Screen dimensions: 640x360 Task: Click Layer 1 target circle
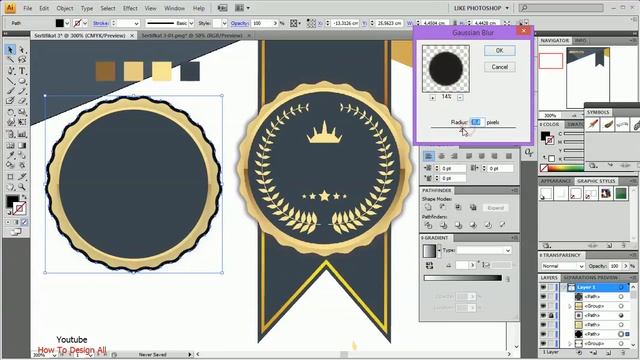coord(621,287)
